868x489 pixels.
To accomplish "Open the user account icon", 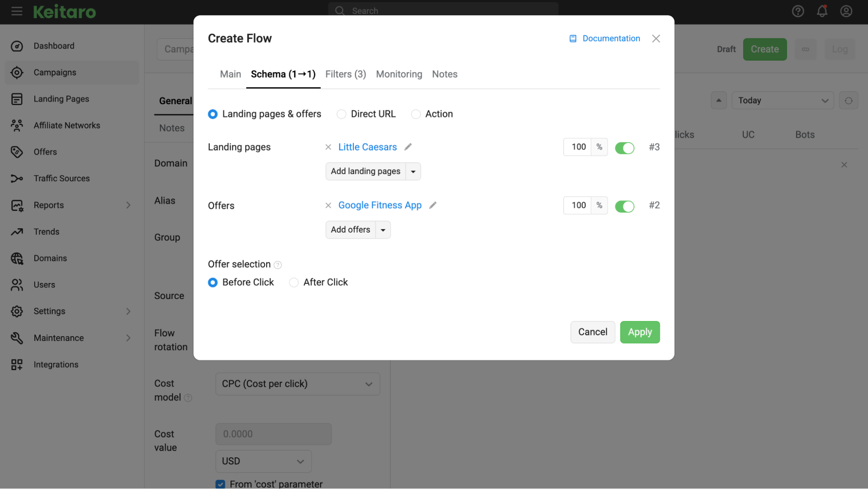I will point(846,11).
